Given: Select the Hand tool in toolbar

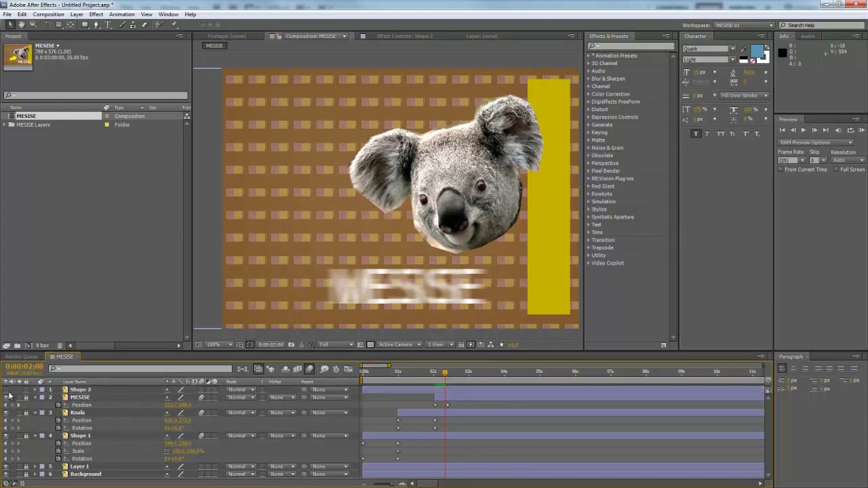Looking at the screenshot, I should point(22,25).
